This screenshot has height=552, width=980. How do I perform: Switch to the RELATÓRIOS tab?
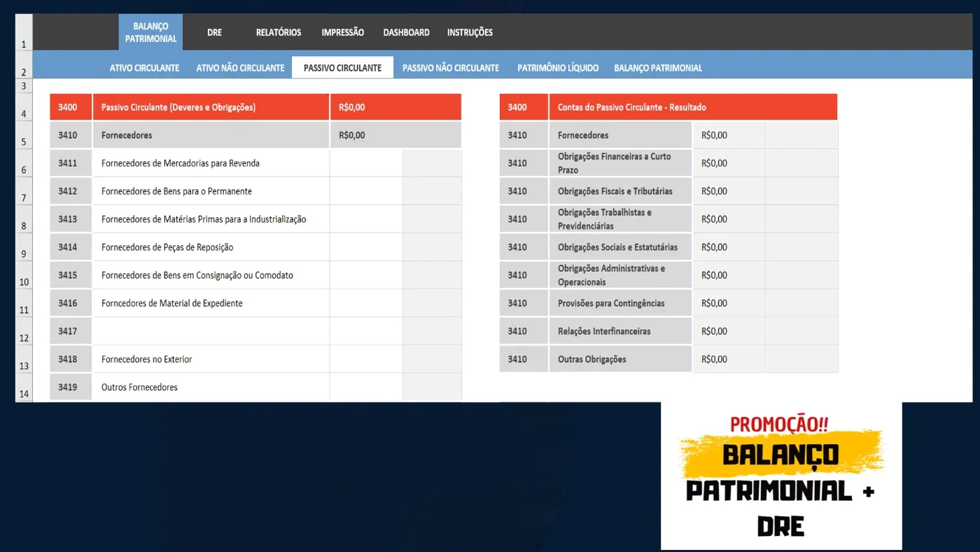[x=279, y=32]
